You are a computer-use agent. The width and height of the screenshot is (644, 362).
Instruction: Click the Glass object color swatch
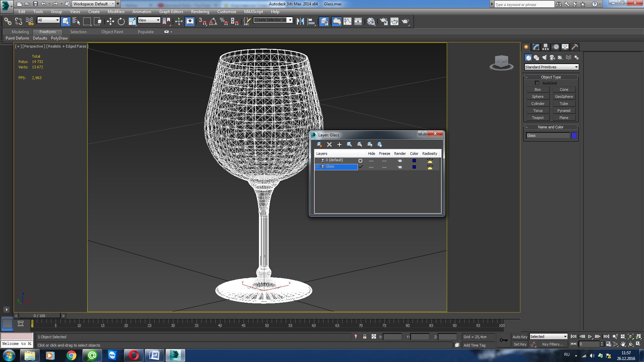[574, 135]
